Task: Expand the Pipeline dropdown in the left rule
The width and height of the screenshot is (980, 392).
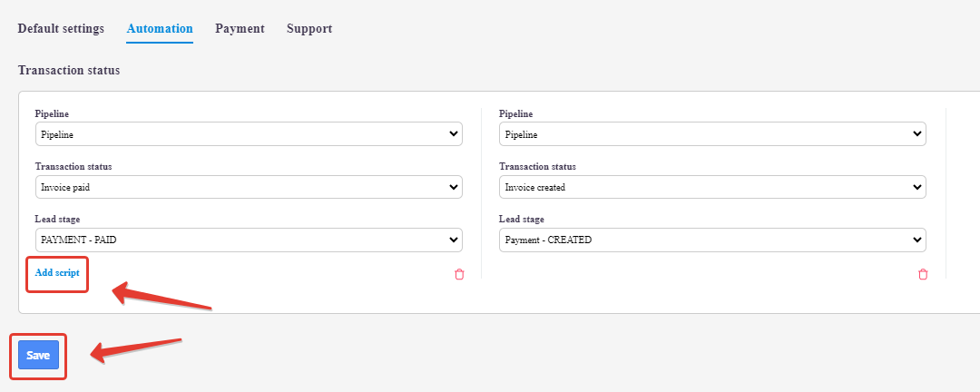Action: click(x=249, y=134)
